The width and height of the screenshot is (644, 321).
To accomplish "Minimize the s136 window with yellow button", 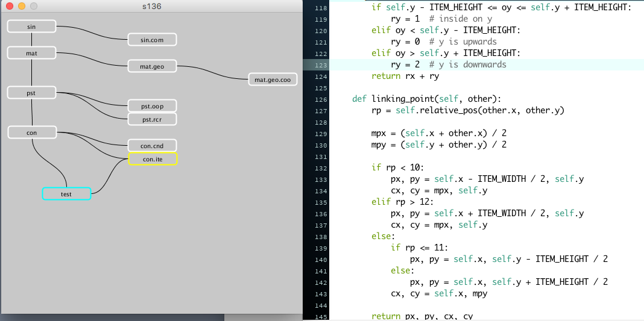I will click(21, 6).
